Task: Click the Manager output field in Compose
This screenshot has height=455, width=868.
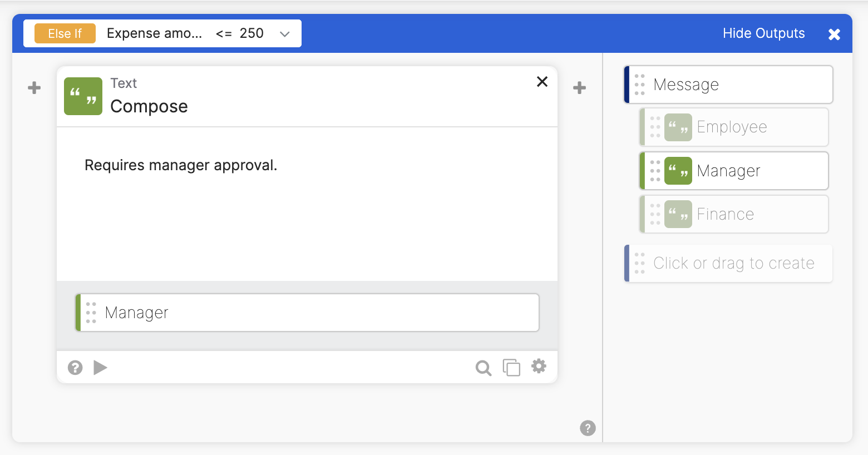Action: click(x=307, y=313)
